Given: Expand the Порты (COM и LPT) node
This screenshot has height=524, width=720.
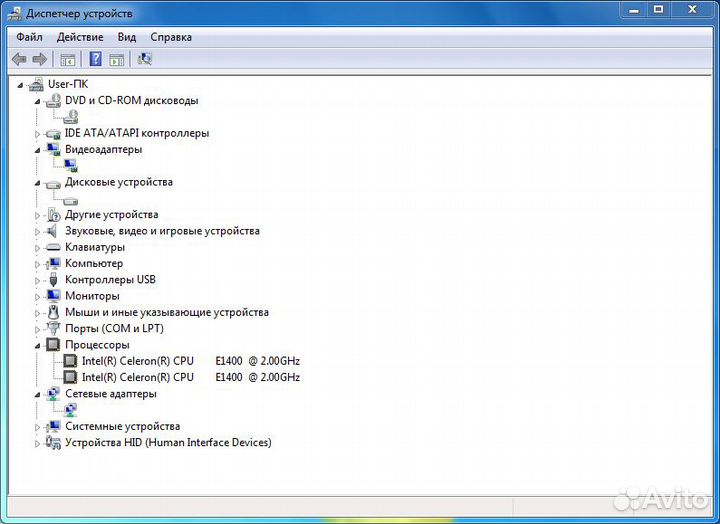Looking at the screenshot, I should pos(37,329).
